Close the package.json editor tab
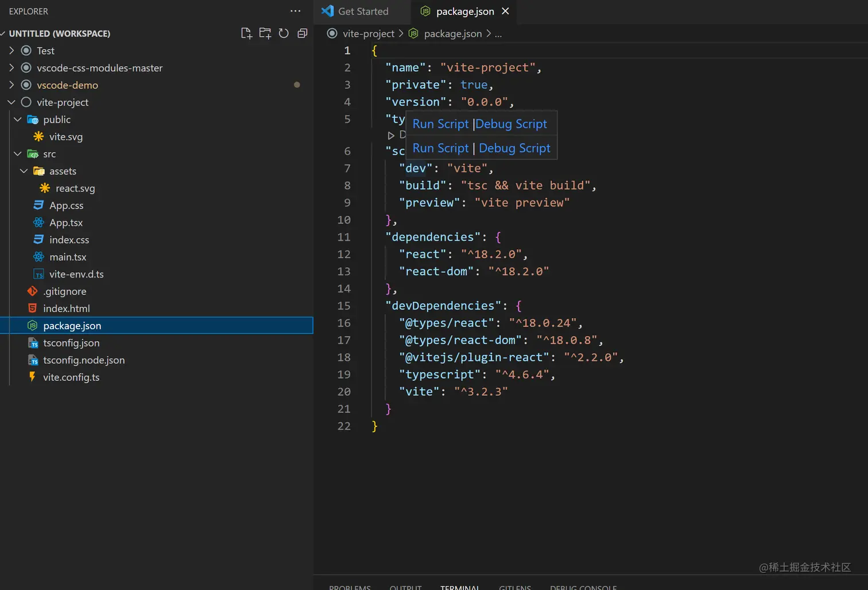This screenshot has width=868, height=590. click(x=505, y=11)
